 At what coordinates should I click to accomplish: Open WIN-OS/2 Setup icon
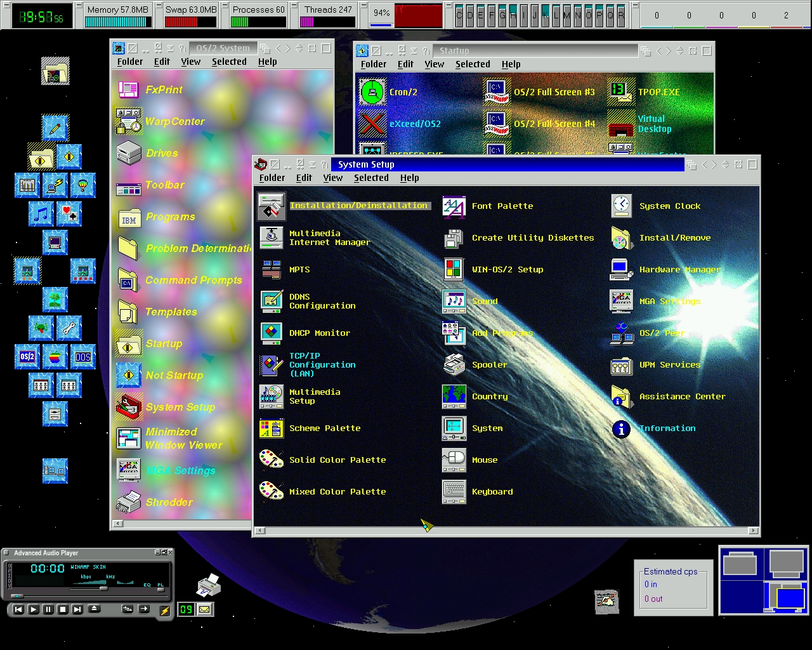454,269
